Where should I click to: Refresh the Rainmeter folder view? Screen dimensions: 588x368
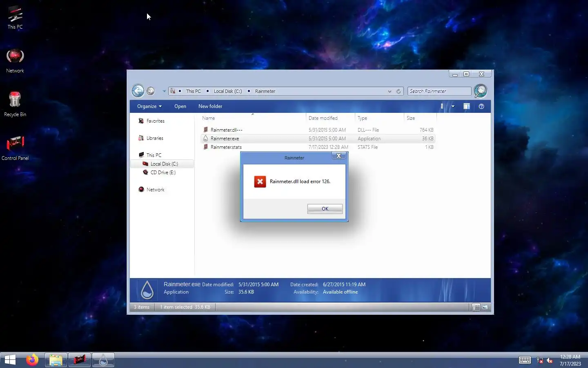click(x=399, y=91)
